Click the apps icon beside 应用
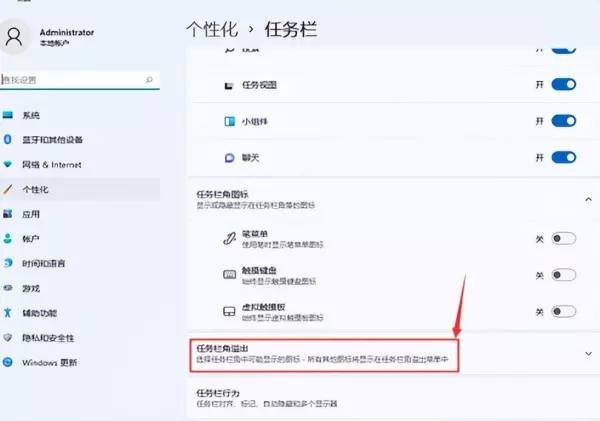 click(x=8, y=214)
